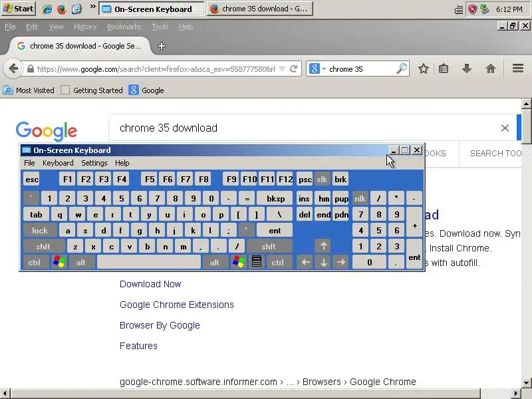Open the Browser By Google link
532x399 pixels.
(x=160, y=325)
